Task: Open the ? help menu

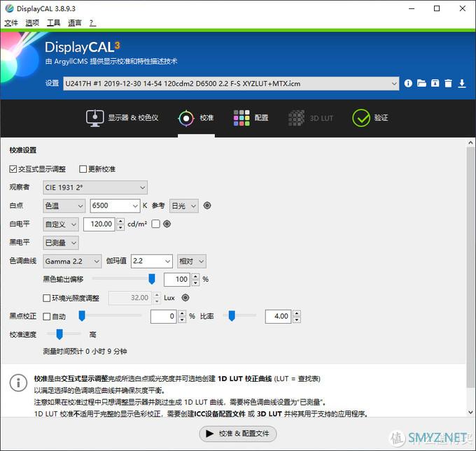Action: click(x=92, y=23)
